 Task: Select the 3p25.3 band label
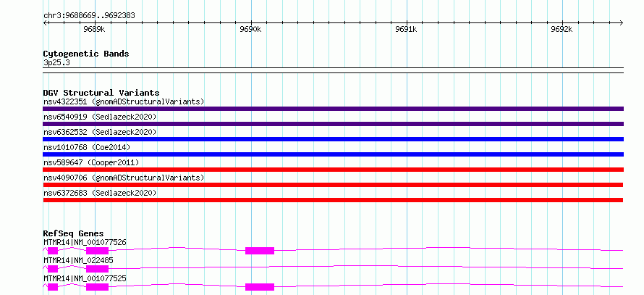(x=55, y=63)
